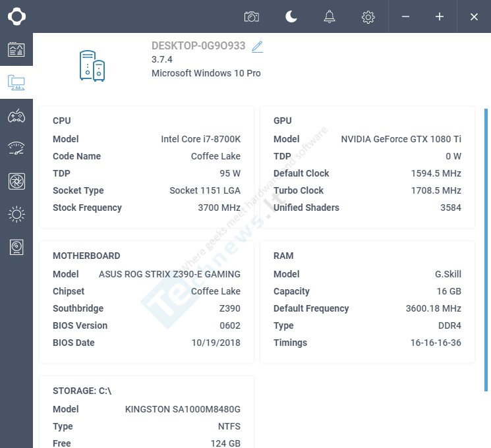Click the Southbridge label
Screen dimensions: 491x448
[x=78, y=308]
